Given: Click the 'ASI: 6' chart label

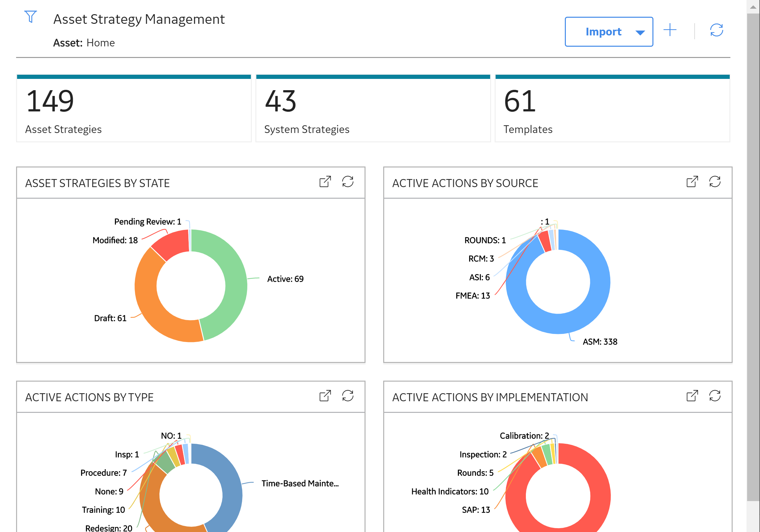Looking at the screenshot, I should tap(479, 277).
